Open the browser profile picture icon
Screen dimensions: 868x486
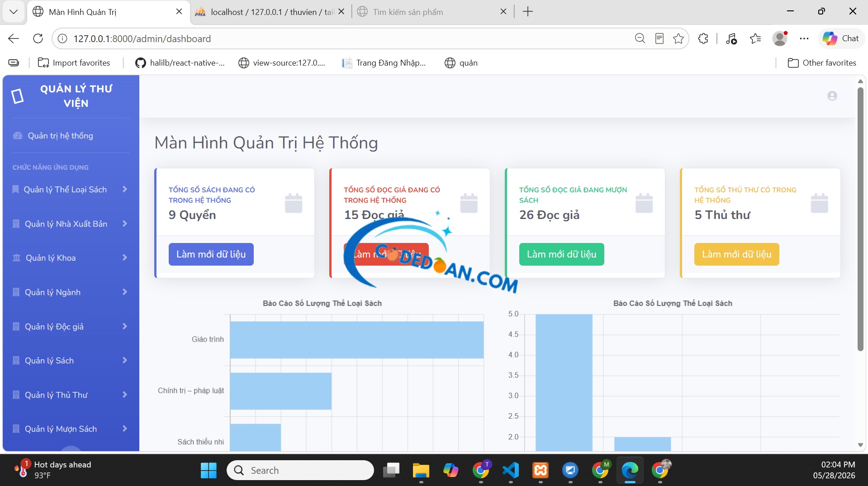(780, 38)
